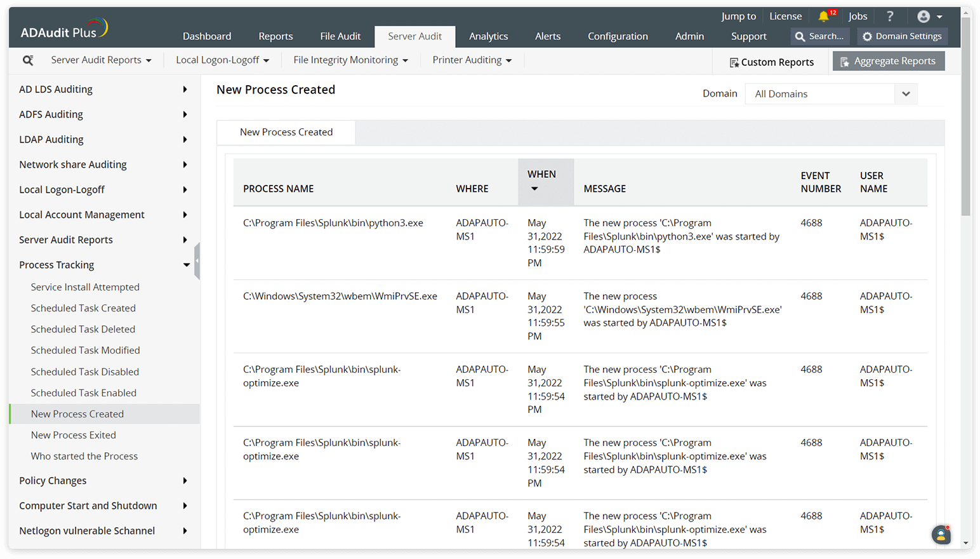Screen dimensions: 980x559
Task: Select New Process Exited in the sidebar
Action: [x=73, y=434]
